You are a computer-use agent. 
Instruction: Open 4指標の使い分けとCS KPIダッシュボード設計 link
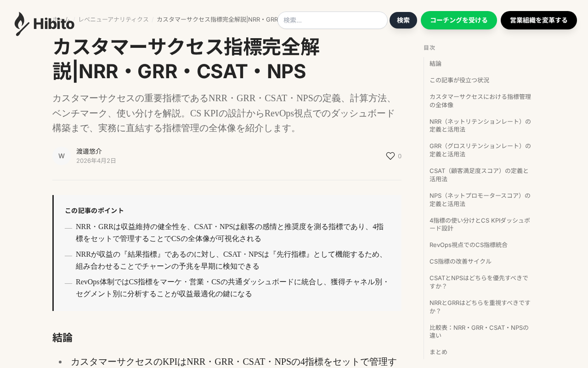point(481,224)
